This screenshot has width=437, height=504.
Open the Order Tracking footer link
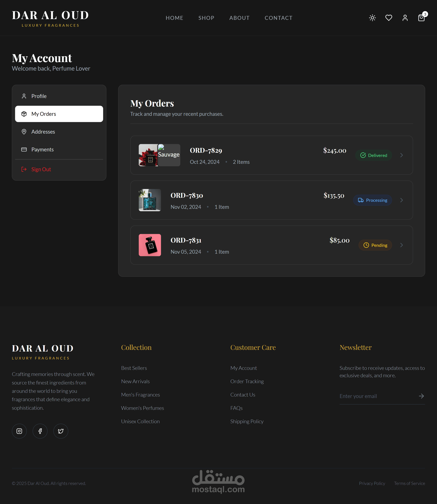tap(247, 381)
